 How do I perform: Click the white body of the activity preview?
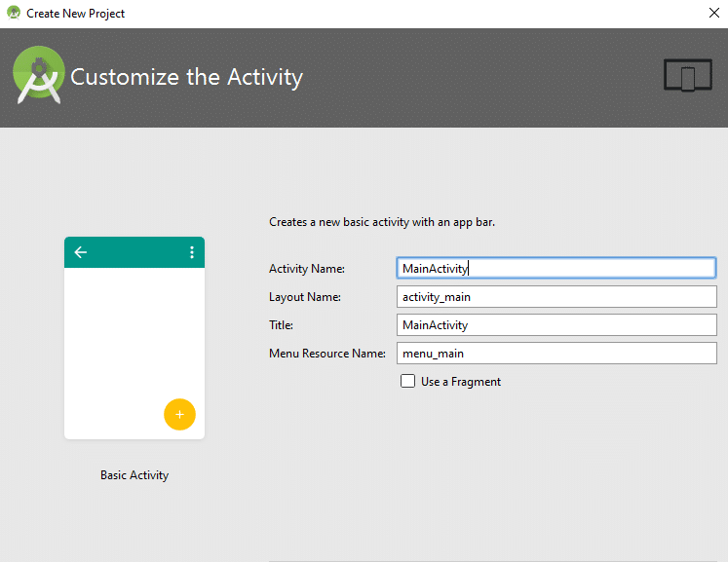[127, 341]
